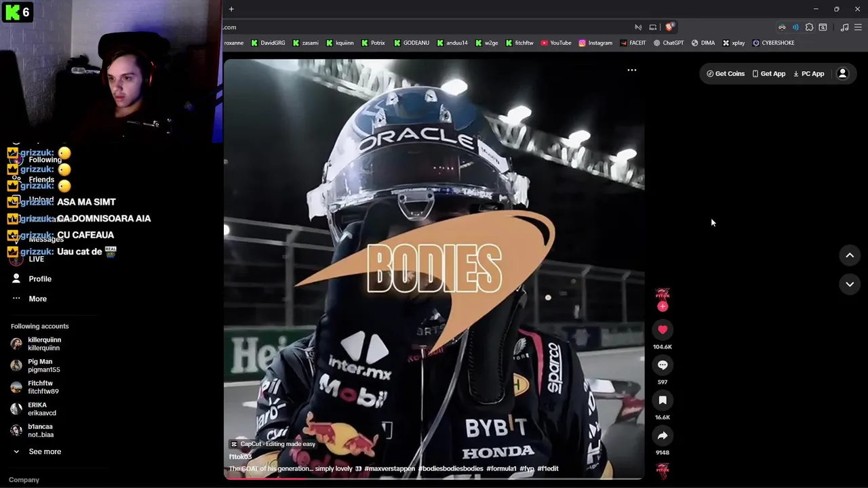Open the browser hamburger menu
The image size is (868, 488).
pyautogui.click(x=858, y=27)
